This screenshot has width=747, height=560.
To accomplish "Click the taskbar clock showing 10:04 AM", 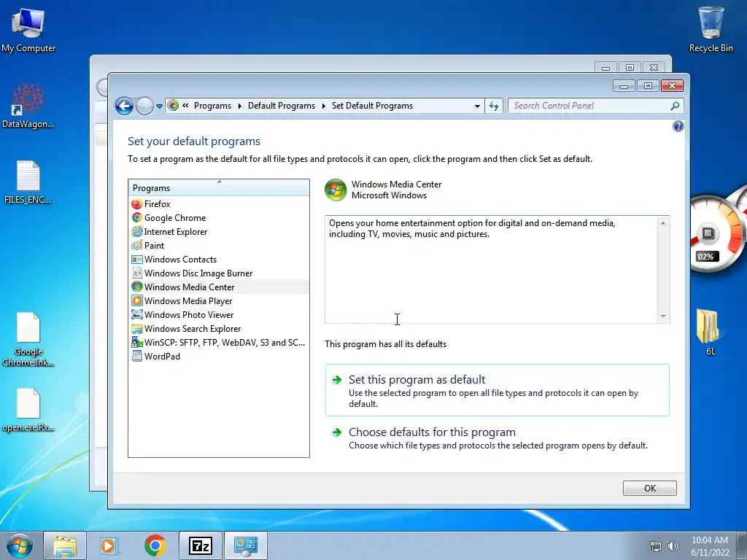I will pos(710,546).
